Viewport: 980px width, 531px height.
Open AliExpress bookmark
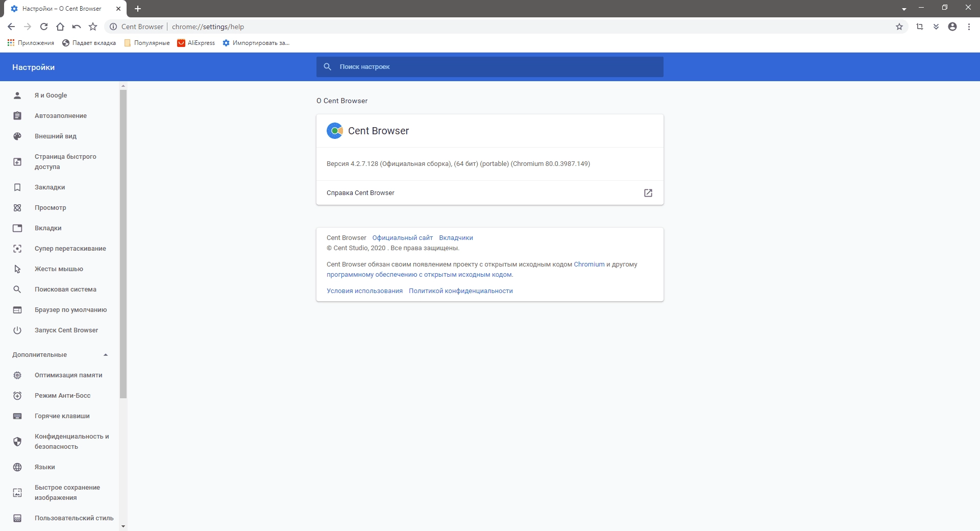tap(196, 43)
